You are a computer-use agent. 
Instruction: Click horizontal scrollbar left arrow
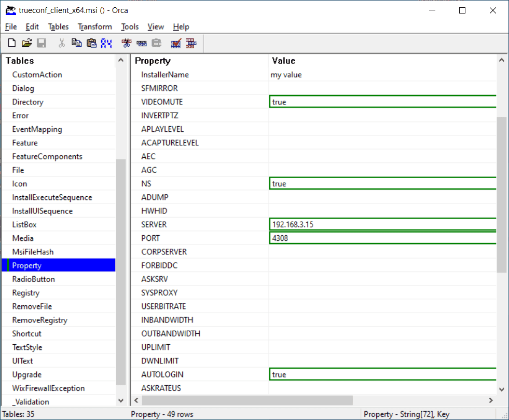[x=136, y=400]
